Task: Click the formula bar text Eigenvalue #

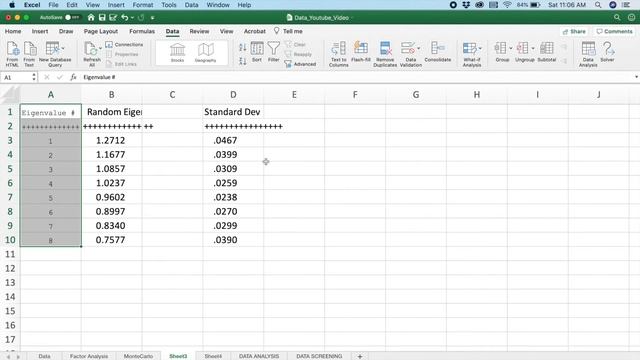Action: coord(100,77)
